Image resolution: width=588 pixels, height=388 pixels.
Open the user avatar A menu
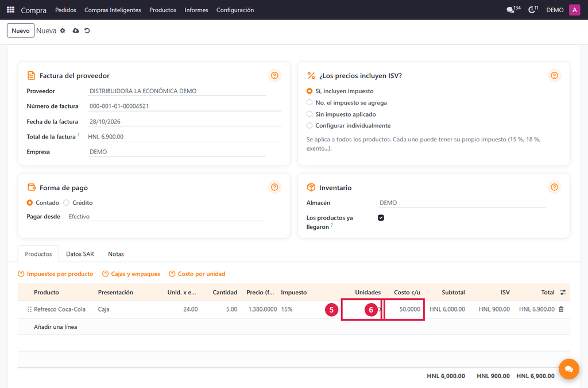[x=574, y=10]
